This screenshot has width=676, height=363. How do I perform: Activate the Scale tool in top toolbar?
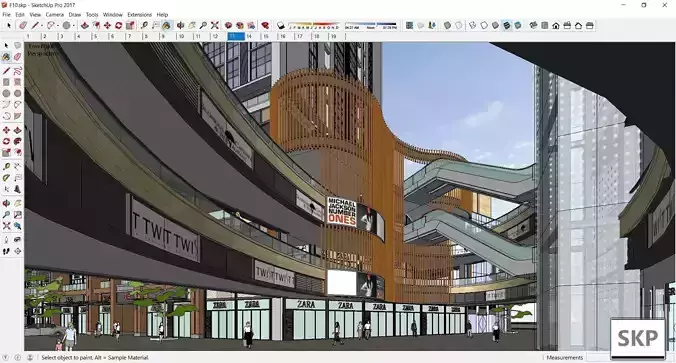(x=130, y=25)
